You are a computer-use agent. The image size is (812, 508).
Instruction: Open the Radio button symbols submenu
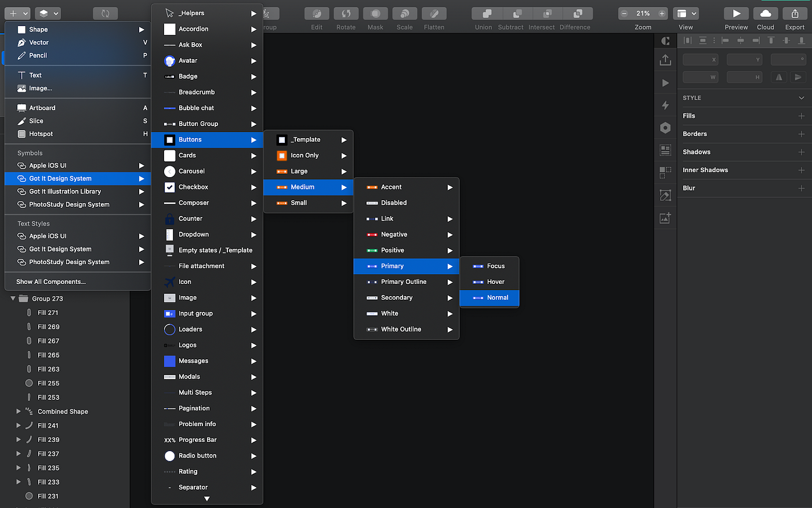pos(207,456)
